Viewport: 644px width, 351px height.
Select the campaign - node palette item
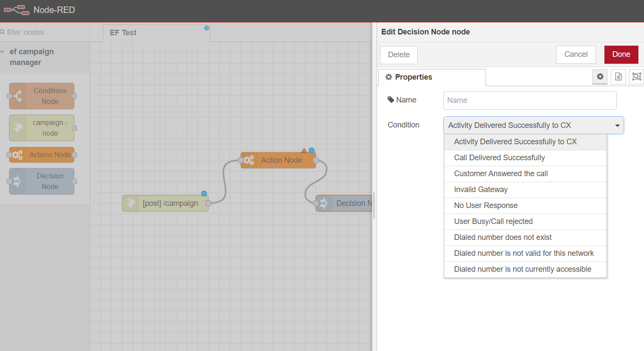tap(42, 128)
